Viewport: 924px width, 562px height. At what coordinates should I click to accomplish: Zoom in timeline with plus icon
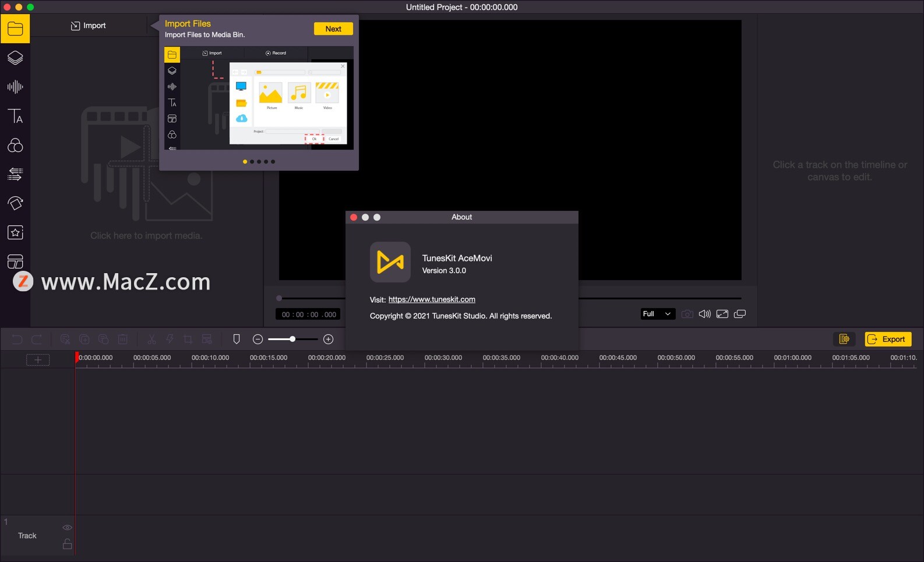pyautogui.click(x=329, y=339)
